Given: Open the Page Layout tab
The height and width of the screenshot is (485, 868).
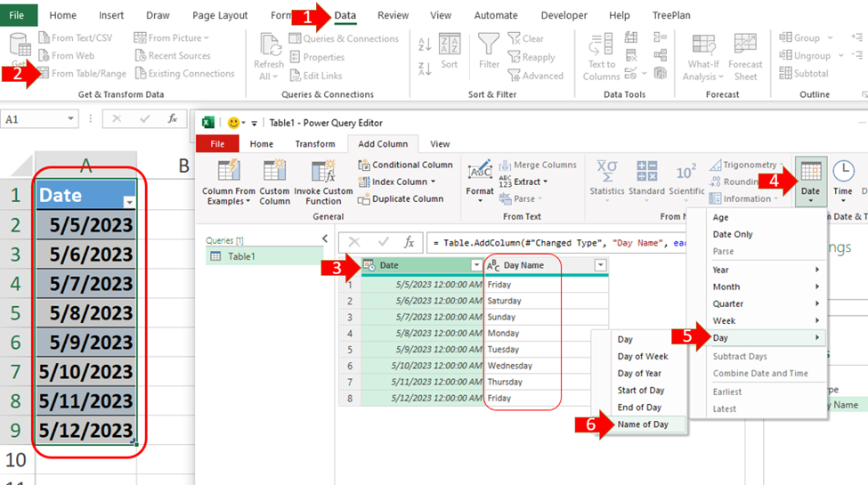Looking at the screenshot, I should point(220,15).
